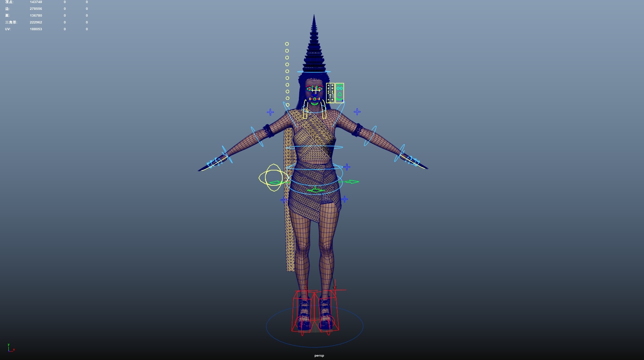The image size is (644, 360).
Task: Select the screen-left wrist ring control
Action: 227,155
